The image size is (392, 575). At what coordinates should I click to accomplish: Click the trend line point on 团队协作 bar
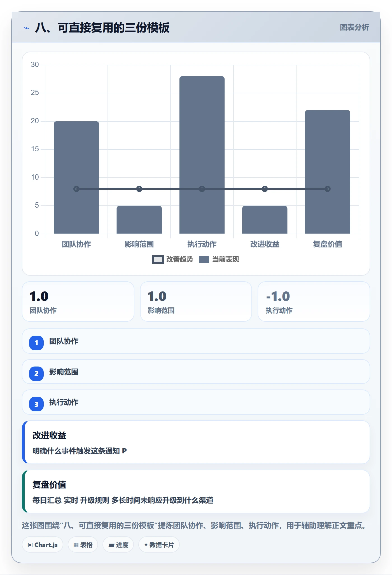(76, 189)
